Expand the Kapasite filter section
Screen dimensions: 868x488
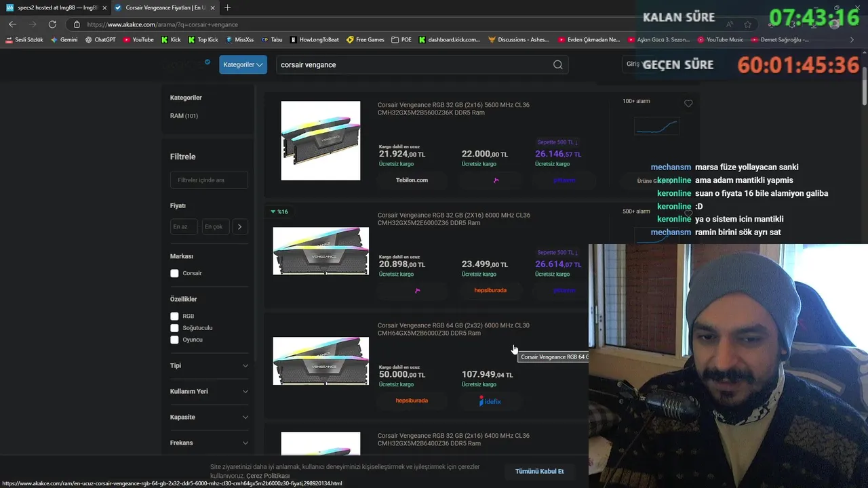tap(209, 417)
